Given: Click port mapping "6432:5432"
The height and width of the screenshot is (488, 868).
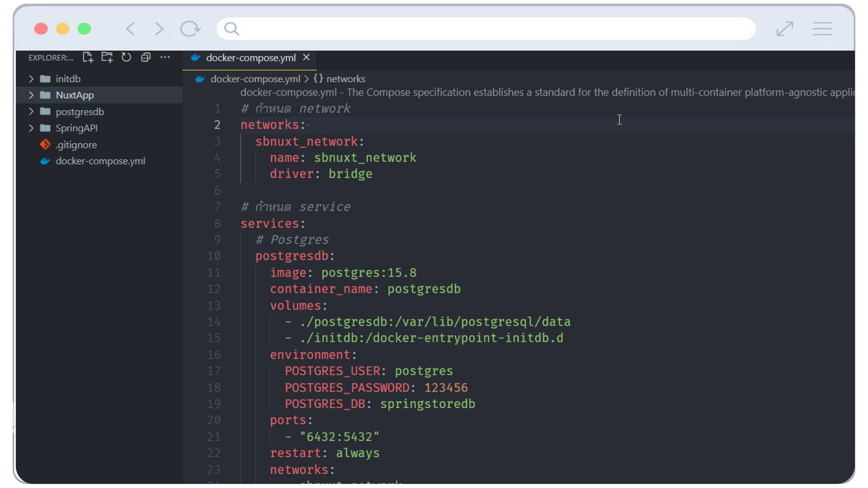Looking at the screenshot, I should tap(340, 437).
